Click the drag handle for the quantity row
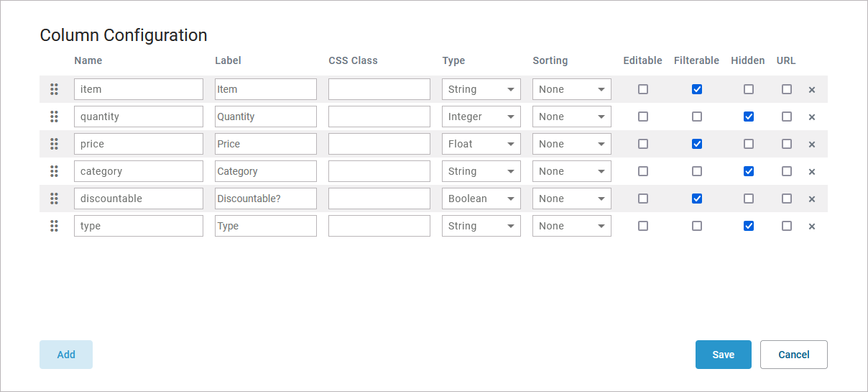 54,117
